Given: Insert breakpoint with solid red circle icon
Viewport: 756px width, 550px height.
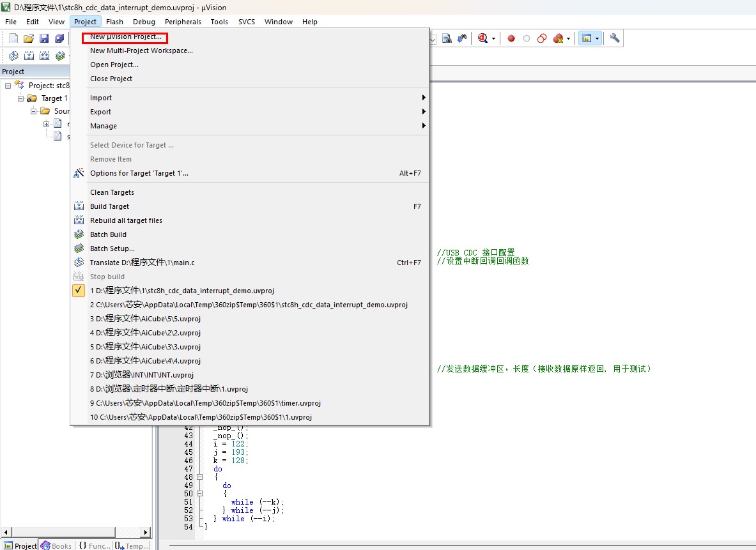Looking at the screenshot, I should (511, 38).
